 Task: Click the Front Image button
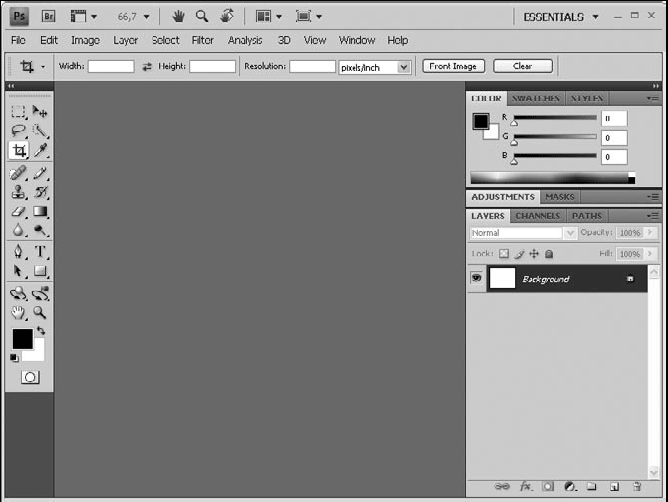tap(454, 66)
